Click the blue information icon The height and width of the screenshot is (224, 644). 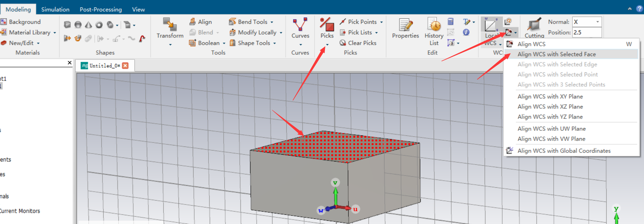(x=466, y=32)
